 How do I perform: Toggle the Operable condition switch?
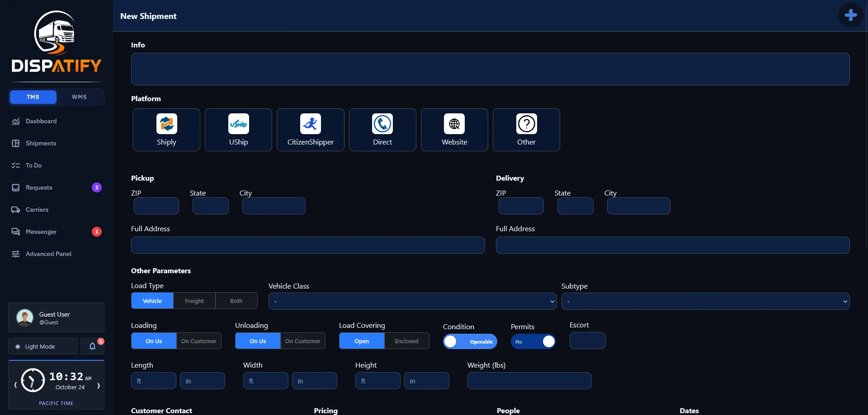click(470, 341)
